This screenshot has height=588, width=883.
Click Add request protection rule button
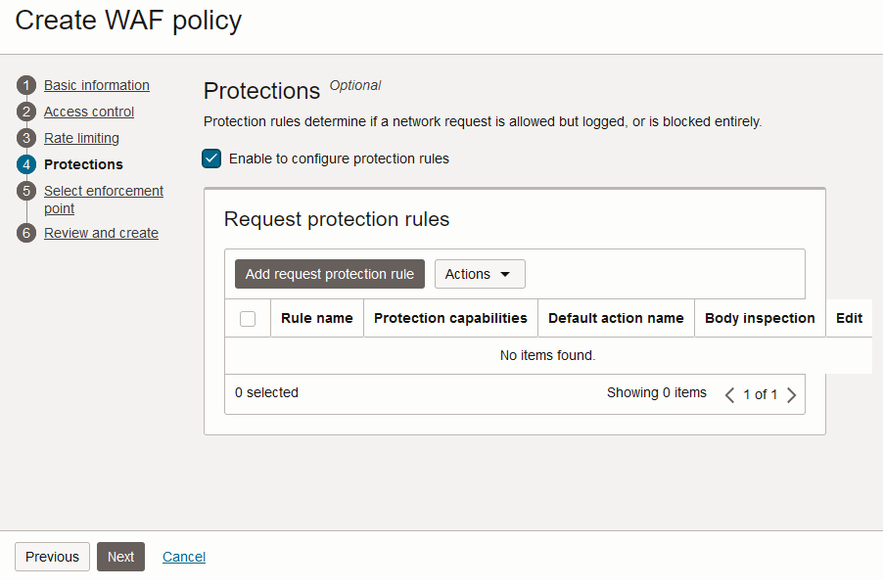[330, 274]
